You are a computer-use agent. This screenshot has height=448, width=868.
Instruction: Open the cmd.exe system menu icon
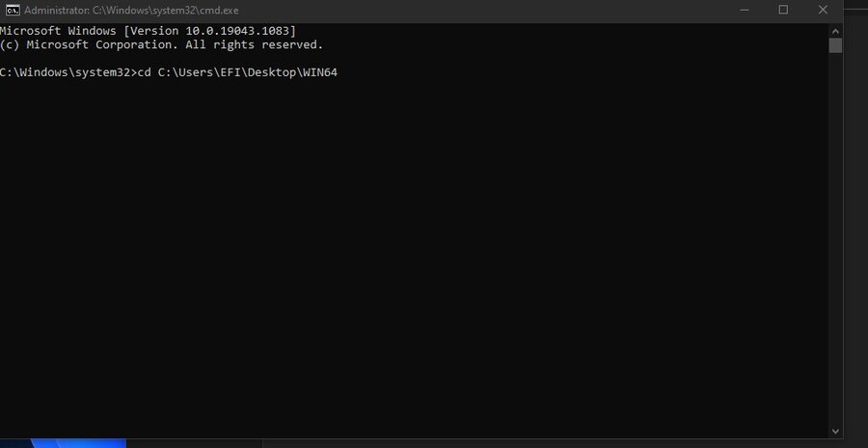click(12, 10)
